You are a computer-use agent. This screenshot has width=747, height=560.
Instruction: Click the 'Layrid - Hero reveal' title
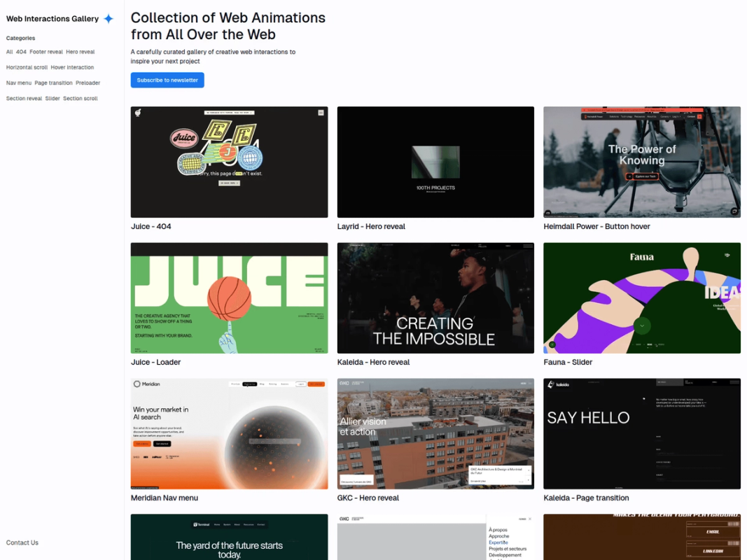tap(371, 227)
